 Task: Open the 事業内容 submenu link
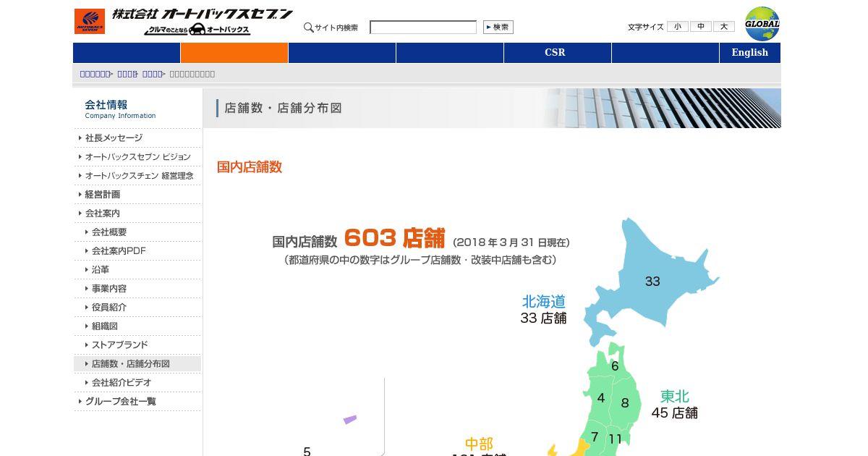pyautogui.click(x=109, y=289)
